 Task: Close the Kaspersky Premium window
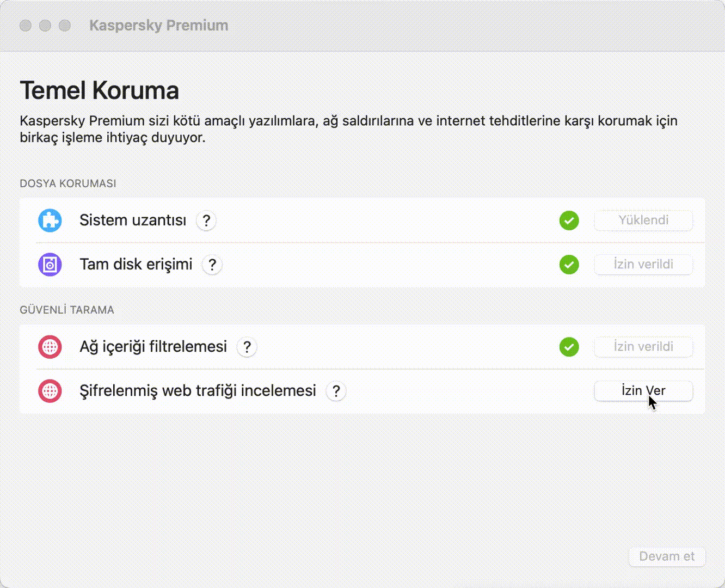25,26
